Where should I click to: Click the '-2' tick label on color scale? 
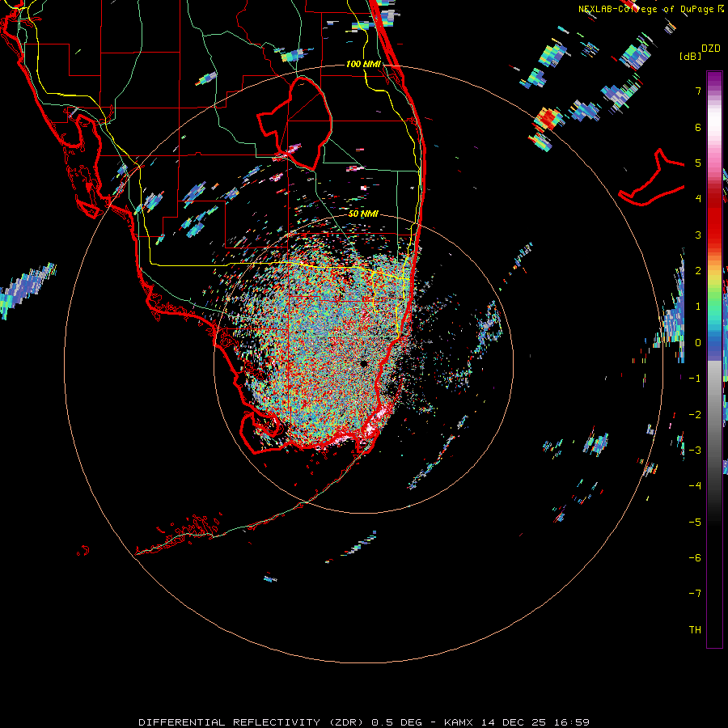point(695,414)
